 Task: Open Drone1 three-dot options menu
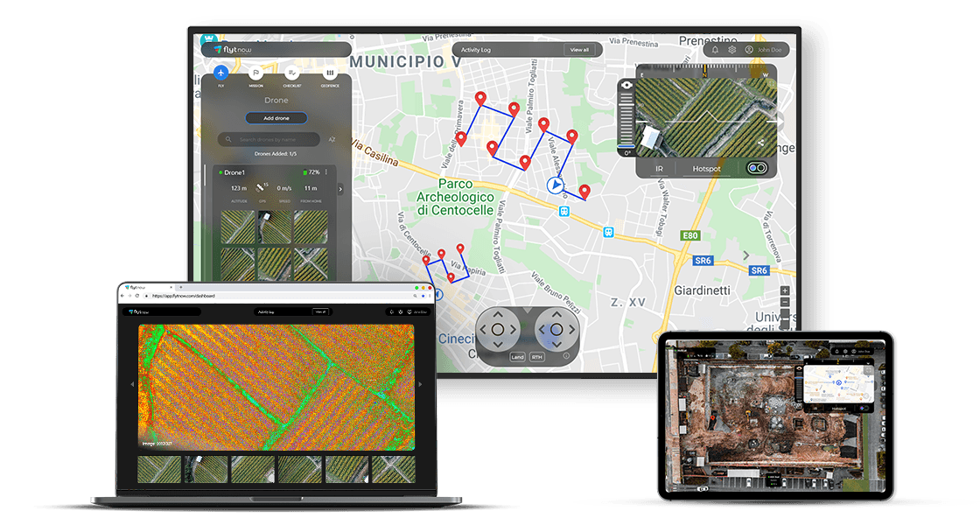(326, 171)
